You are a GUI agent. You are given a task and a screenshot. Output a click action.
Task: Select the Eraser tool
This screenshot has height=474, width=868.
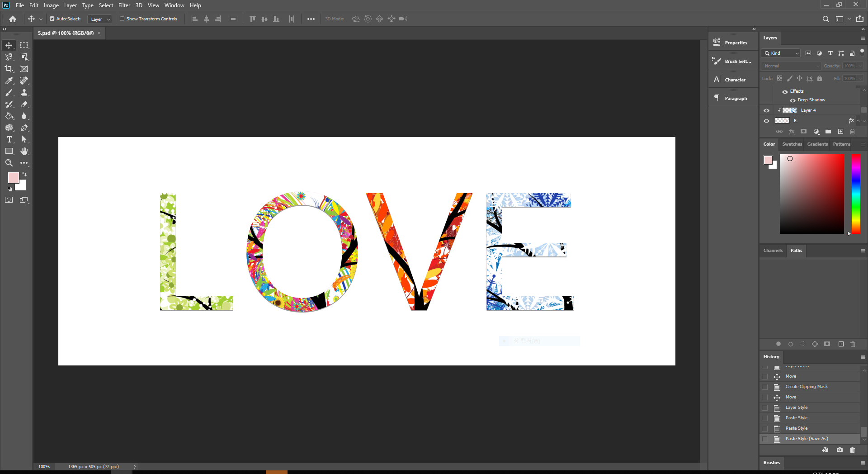coord(24,104)
